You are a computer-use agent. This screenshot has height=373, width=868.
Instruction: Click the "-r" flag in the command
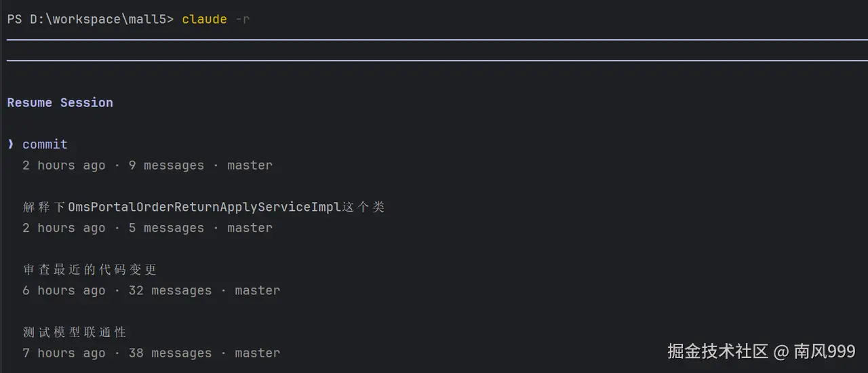tap(242, 19)
